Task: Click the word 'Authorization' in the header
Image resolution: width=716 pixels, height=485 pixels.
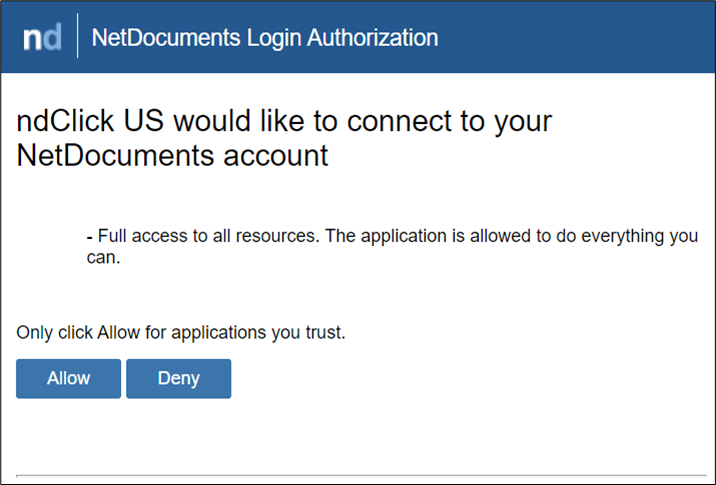Action: coord(372,38)
